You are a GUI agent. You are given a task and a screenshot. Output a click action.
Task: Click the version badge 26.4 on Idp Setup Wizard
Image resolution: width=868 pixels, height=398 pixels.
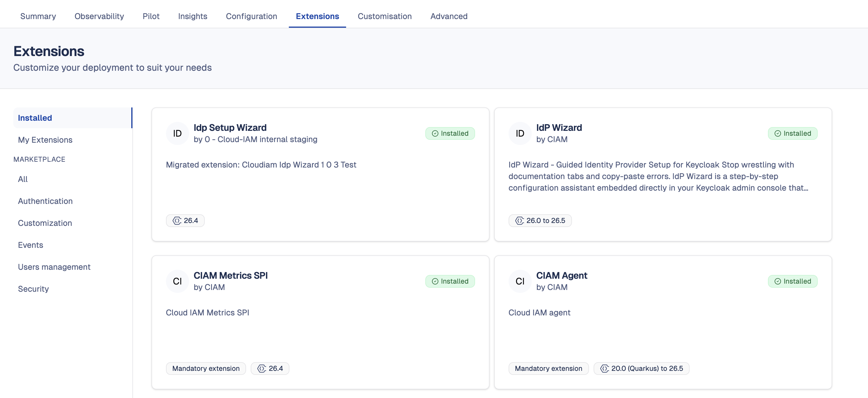pos(185,221)
